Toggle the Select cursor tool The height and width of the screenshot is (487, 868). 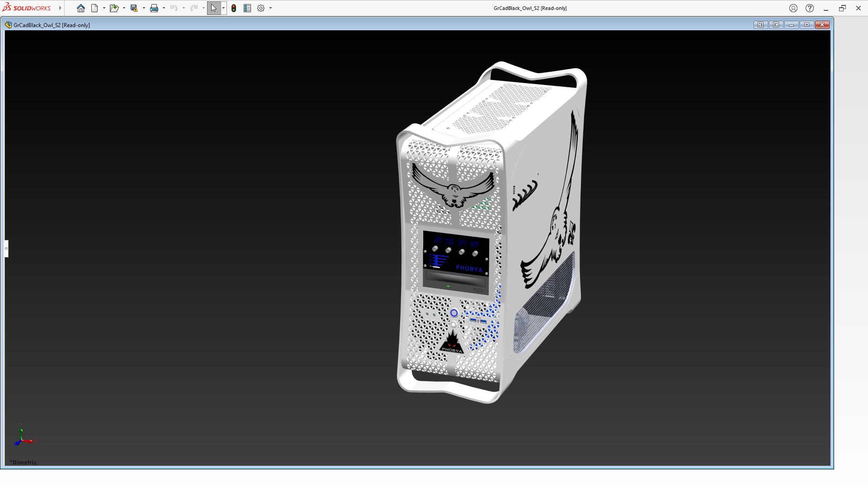tap(213, 8)
